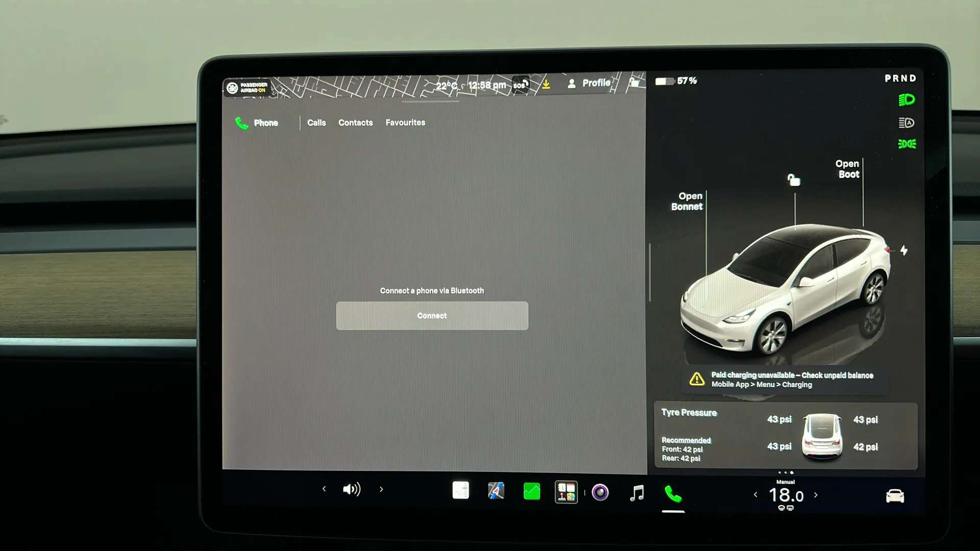Tap the padlock icon above the car
The width and height of the screenshot is (980, 551).
pyautogui.click(x=794, y=180)
